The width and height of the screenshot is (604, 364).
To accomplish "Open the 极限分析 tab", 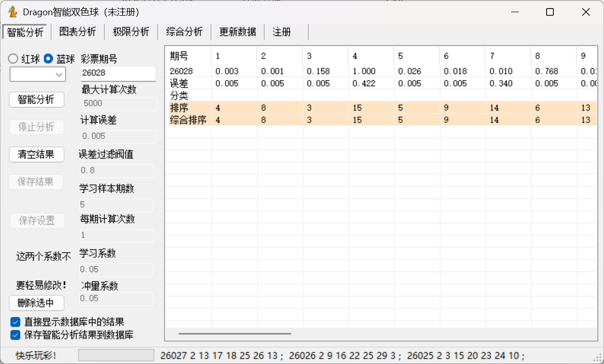I will pyautogui.click(x=131, y=32).
